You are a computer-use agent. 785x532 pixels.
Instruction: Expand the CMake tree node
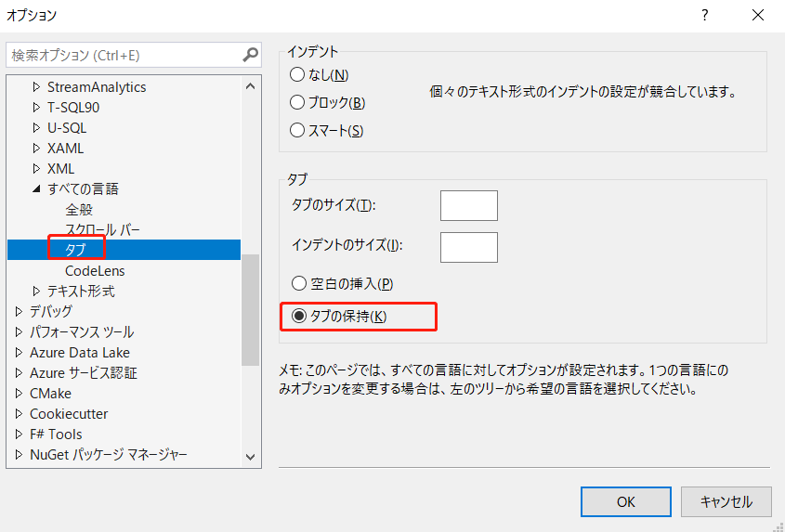tap(19, 394)
